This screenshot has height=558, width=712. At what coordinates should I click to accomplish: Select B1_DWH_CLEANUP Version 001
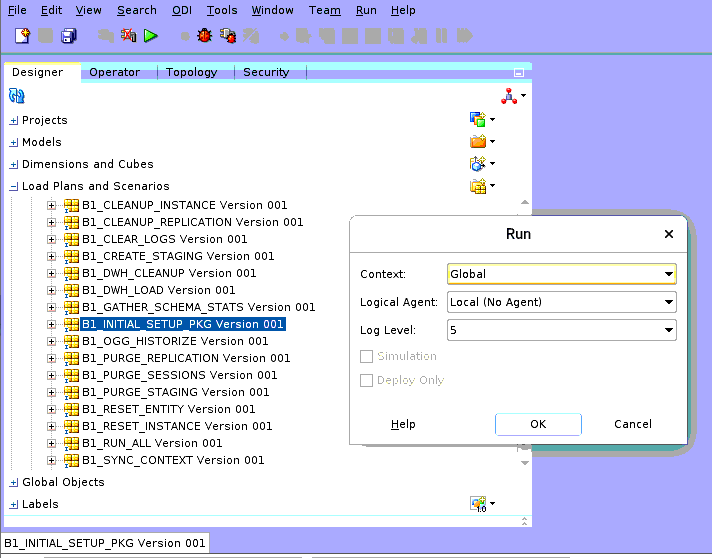(x=169, y=273)
